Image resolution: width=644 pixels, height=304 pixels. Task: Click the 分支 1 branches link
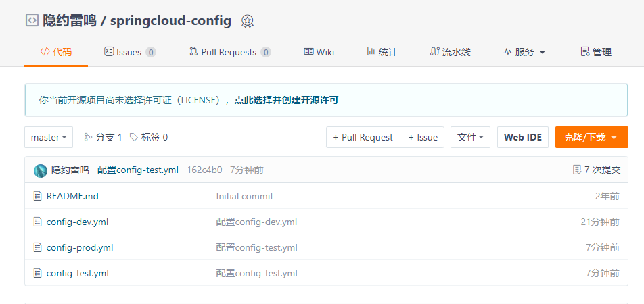tap(103, 137)
